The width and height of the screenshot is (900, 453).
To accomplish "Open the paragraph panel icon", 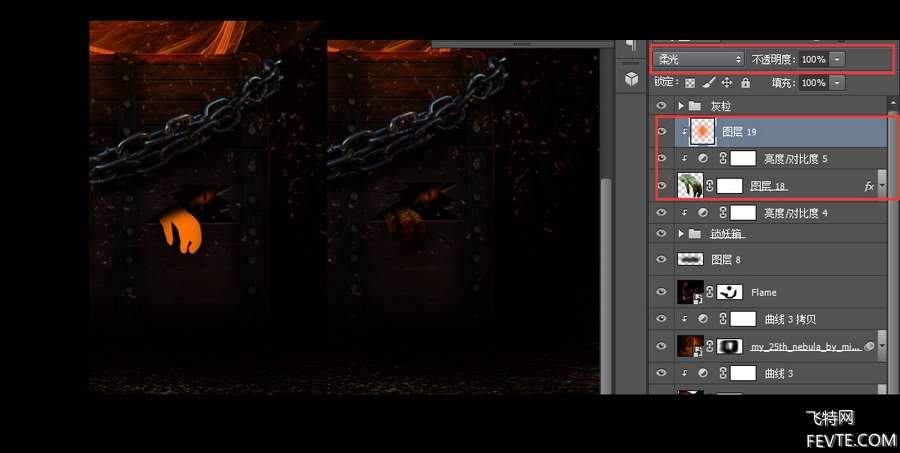I will (x=631, y=45).
